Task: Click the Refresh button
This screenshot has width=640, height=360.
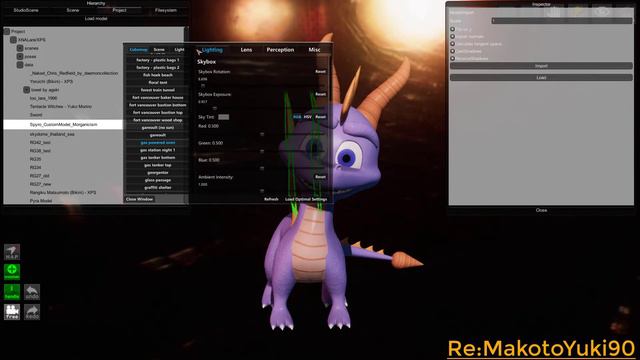Action: [271, 199]
